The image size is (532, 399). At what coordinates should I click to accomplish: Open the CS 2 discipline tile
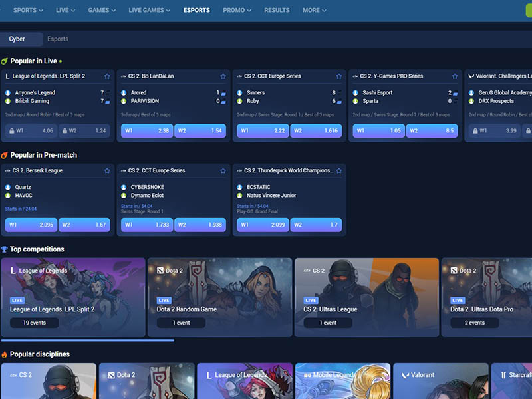pos(49,381)
